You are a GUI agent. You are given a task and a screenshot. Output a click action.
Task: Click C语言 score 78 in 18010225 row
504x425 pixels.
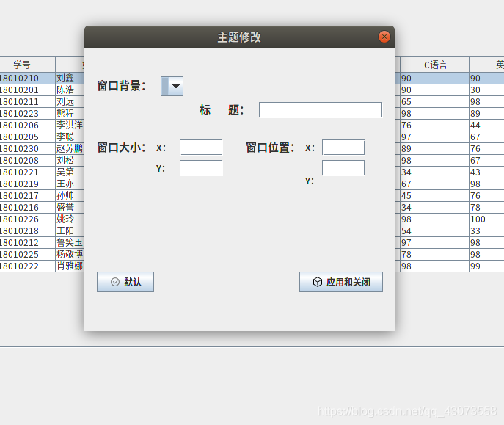pyautogui.click(x=434, y=254)
